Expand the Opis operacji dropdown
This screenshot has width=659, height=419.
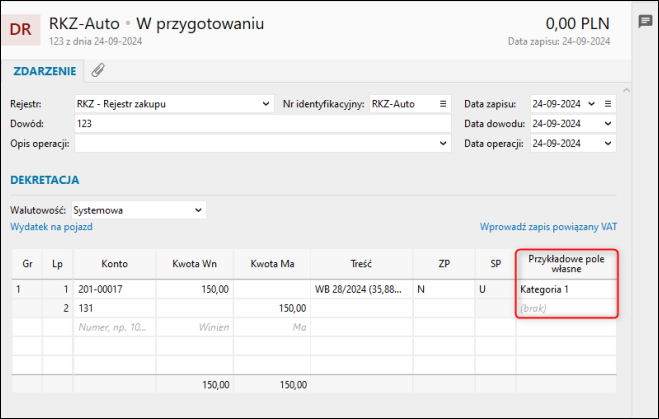pyautogui.click(x=443, y=143)
